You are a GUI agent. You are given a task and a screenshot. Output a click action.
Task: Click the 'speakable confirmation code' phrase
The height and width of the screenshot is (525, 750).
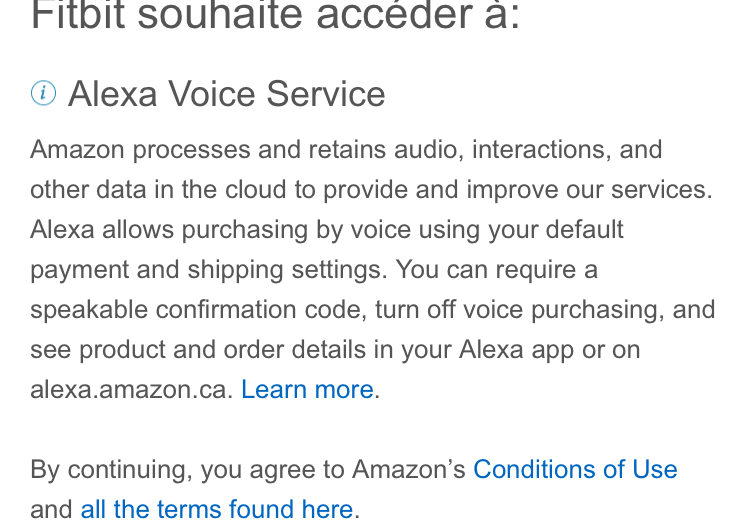pos(195,309)
